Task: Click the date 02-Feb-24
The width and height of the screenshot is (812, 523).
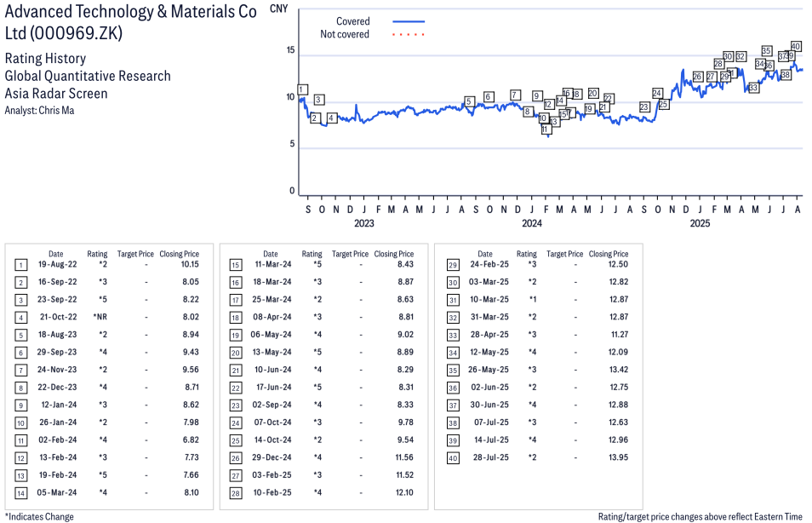Action: 58,440
